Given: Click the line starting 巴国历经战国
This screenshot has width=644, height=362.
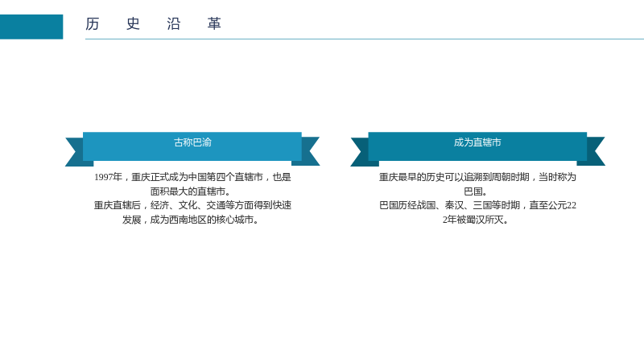Looking at the screenshot, I should point(477,205).
